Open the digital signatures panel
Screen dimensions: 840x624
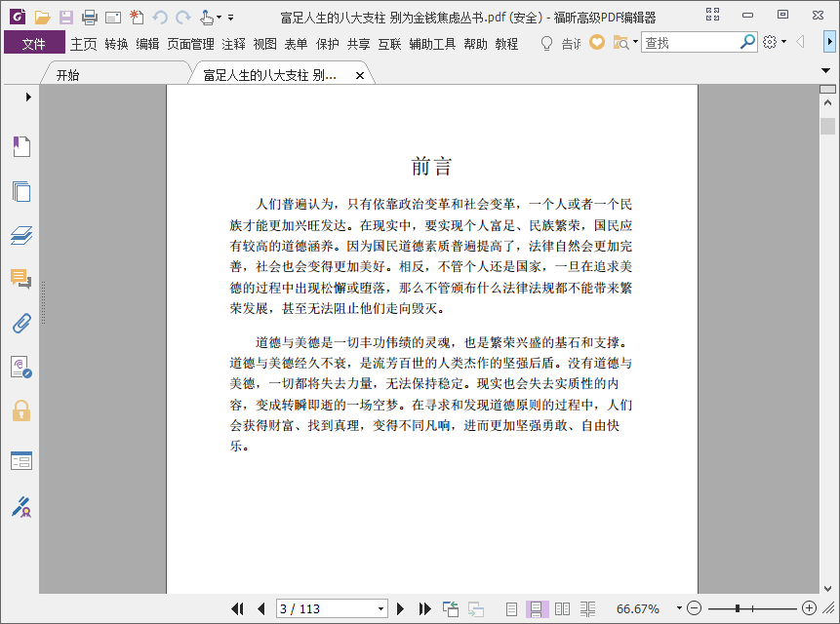(21, 368)
